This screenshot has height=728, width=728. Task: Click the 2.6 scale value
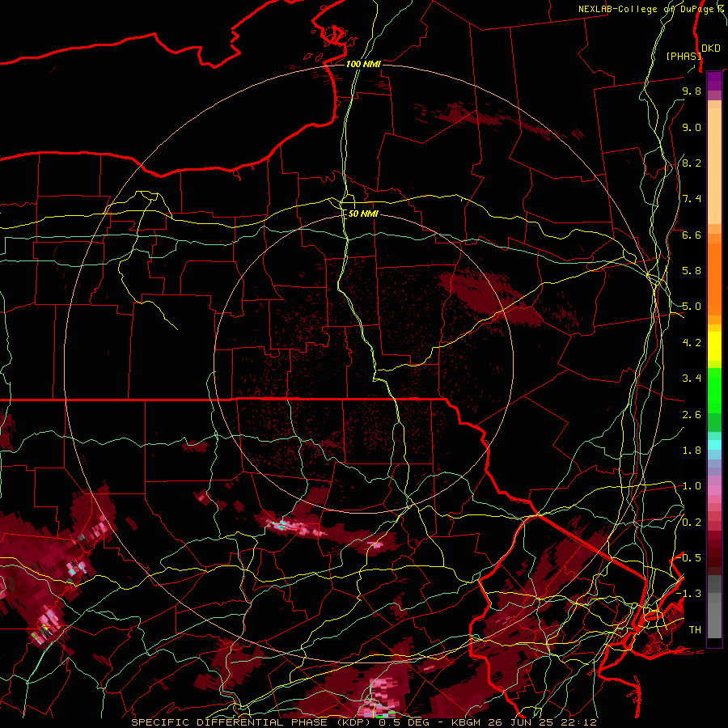[692, 415]
